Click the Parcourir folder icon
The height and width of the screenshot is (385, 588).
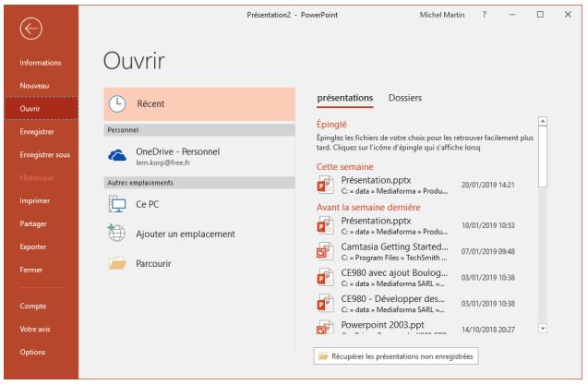click(116, 264)
